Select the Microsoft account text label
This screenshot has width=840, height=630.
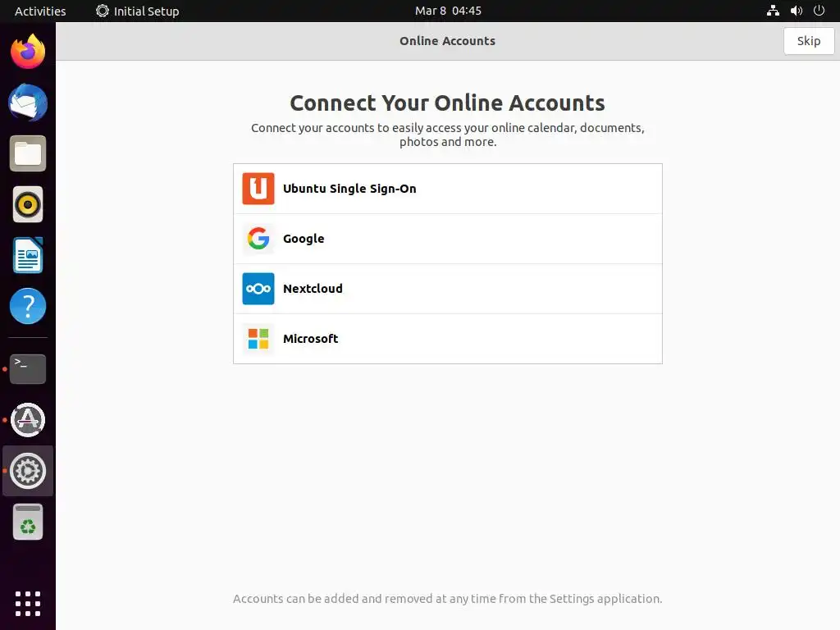point(310,339)
